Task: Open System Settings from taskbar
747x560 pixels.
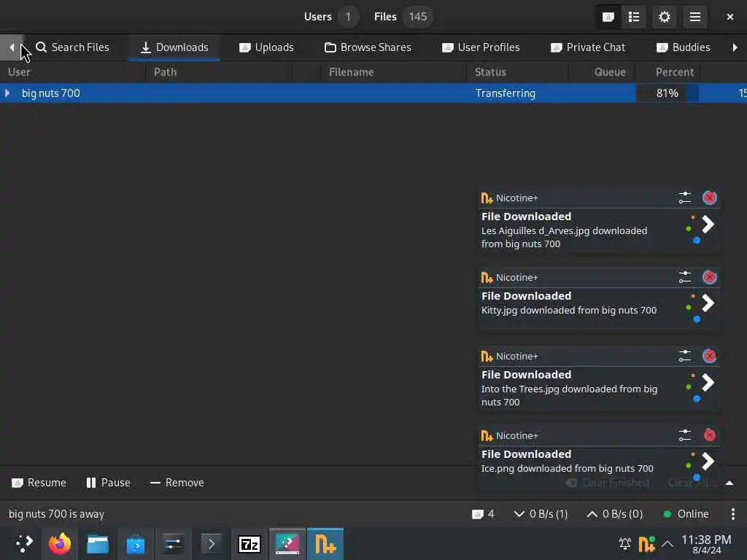Action: click(x=173, y=544)
